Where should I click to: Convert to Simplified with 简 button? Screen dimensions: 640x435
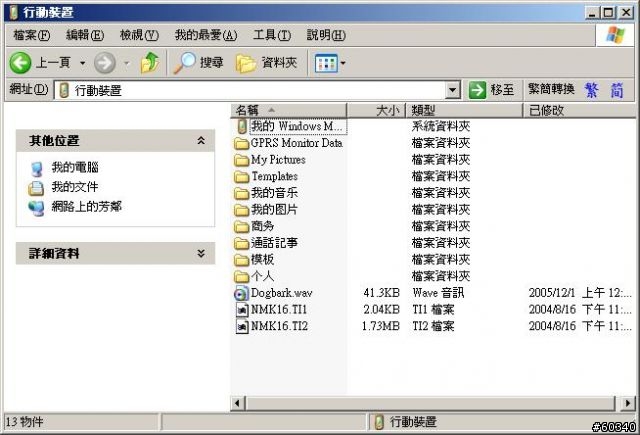tap(617, 90)
